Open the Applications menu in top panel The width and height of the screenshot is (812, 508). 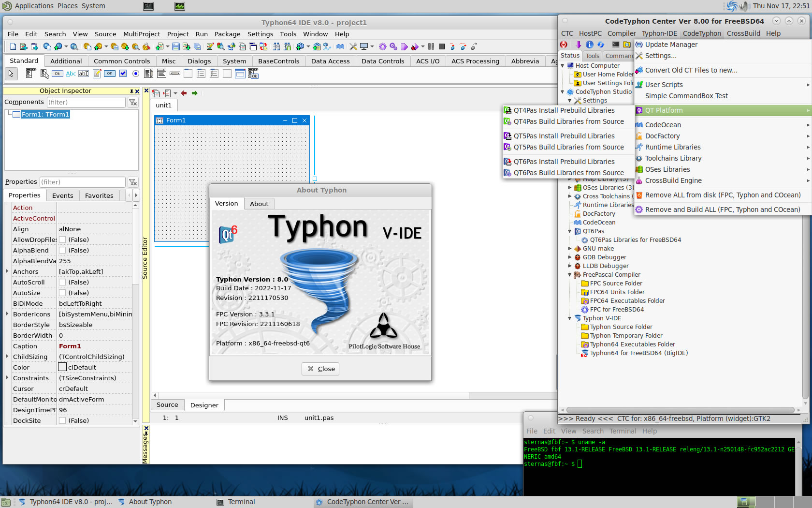pyautogui.click(x=34, y=6)
